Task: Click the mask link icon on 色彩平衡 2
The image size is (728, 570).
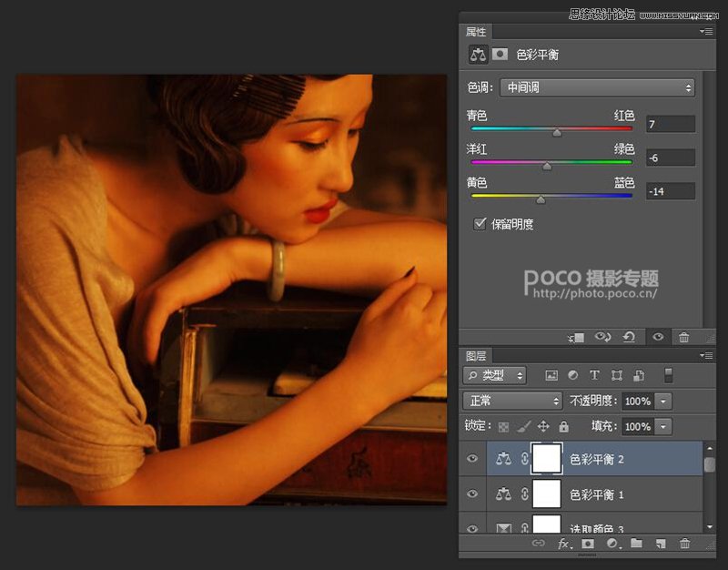Action: 525,459
